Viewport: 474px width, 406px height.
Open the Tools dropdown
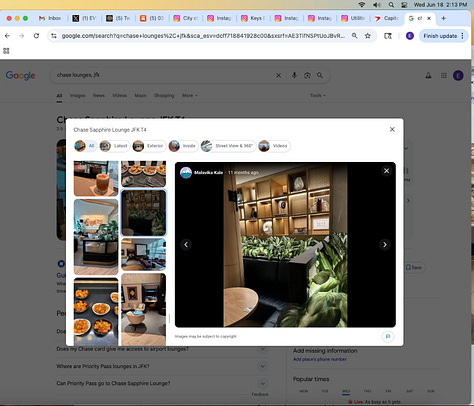[318, 95]
